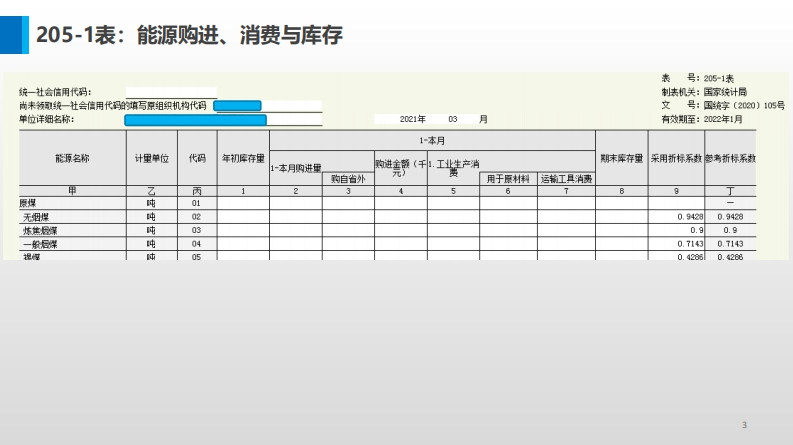Click the 运输工具消费 sub-header cell

tap(566, 179)
